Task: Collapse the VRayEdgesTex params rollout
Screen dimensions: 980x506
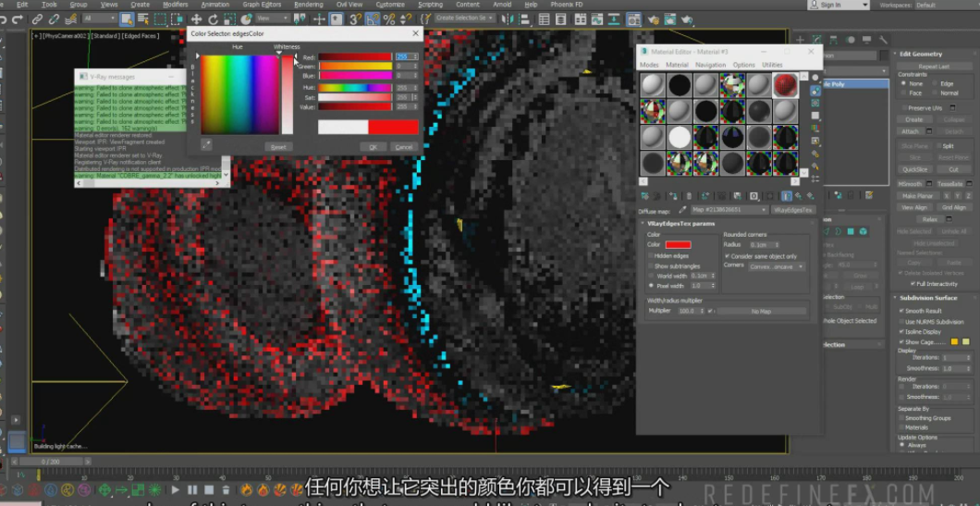Action: tap(680, 224)
